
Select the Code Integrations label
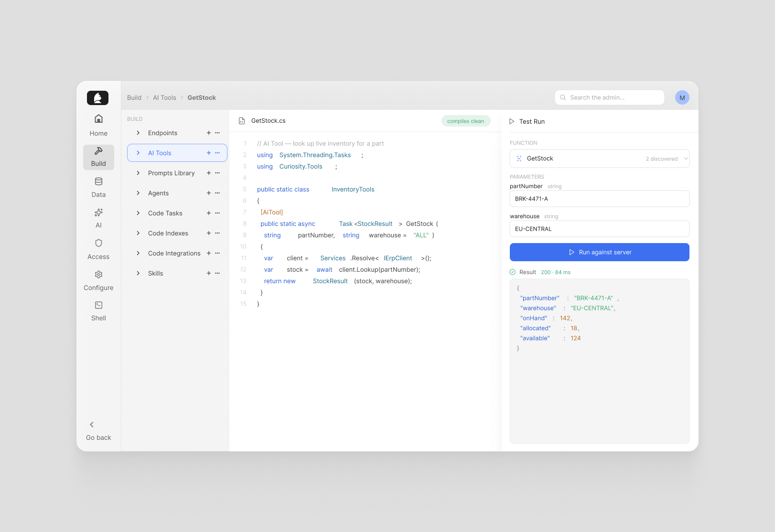click(x=174, y=253)
